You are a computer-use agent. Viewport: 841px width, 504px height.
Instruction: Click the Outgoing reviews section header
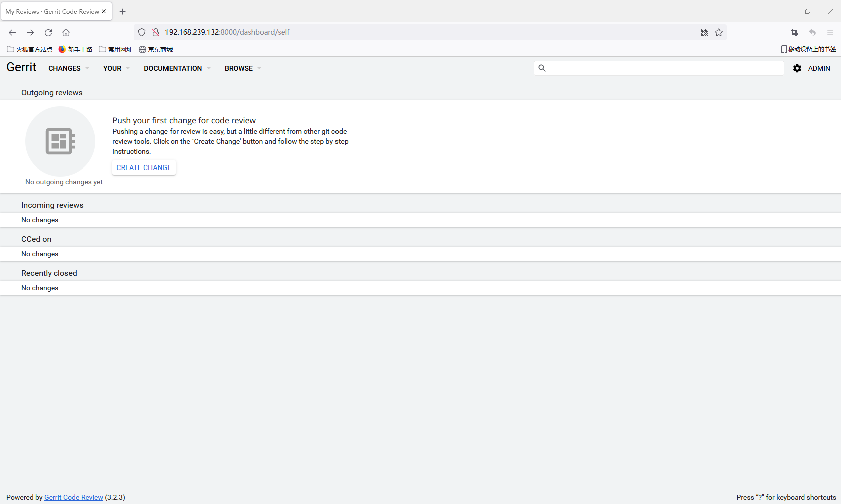tap(52, 93)
